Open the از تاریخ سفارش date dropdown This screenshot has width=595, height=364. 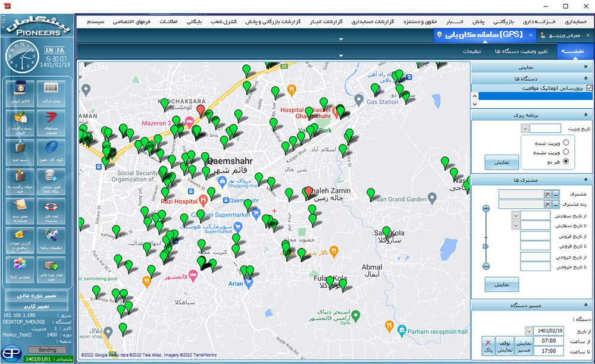(516, 216)
